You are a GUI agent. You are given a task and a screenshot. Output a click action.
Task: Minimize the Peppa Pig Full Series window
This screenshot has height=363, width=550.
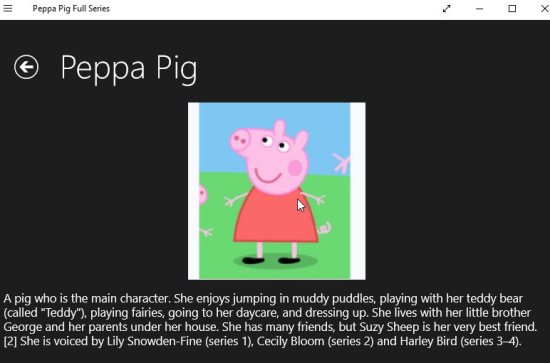(479, 8)
